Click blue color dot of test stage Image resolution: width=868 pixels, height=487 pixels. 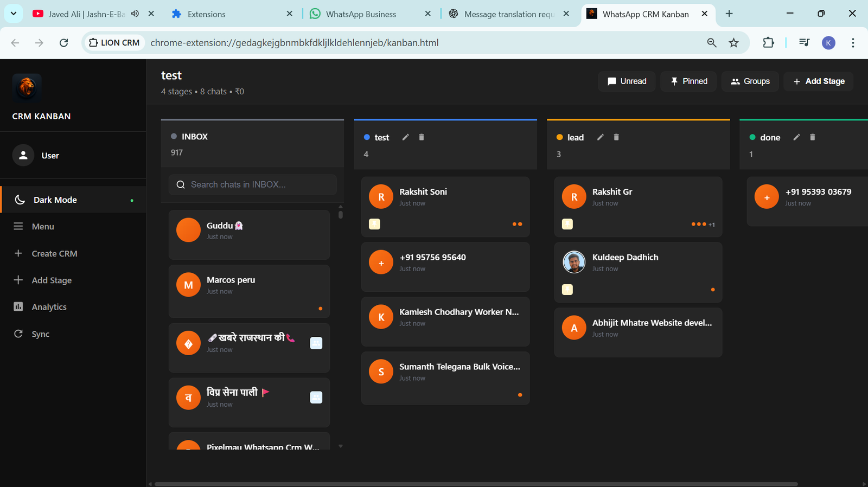coord(367,137)
